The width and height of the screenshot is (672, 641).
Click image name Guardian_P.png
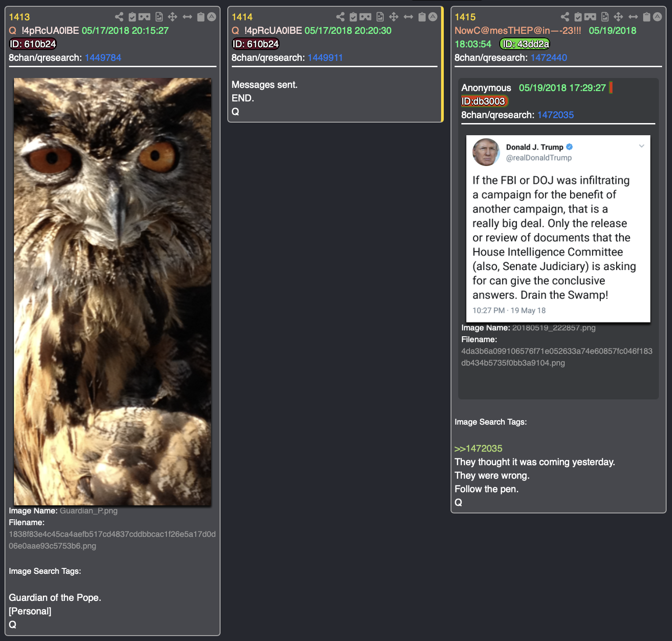point(89,511)
